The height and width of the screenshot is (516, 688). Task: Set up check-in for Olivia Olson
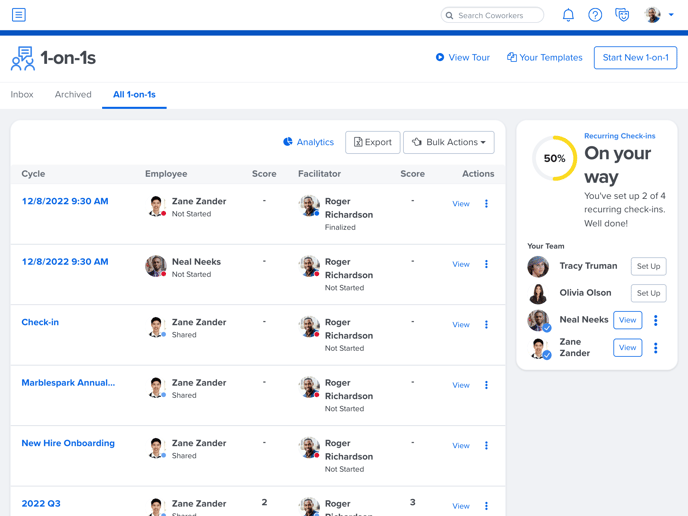coord(649,293)
